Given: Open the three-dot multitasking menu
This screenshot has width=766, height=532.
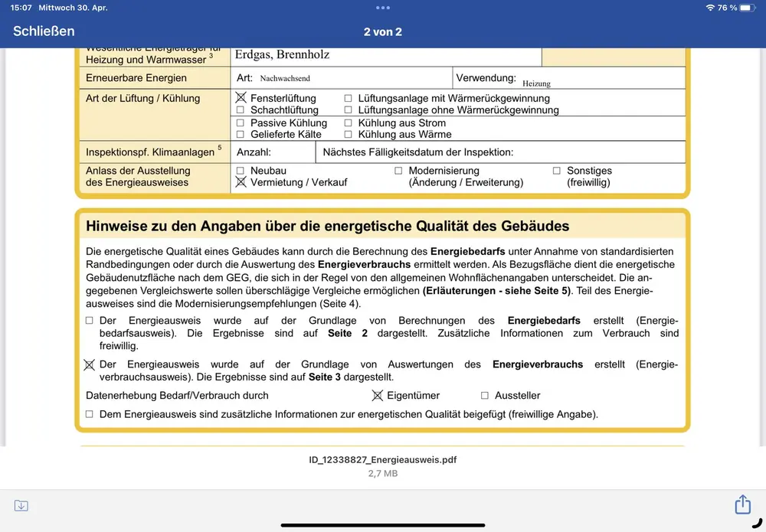Looking at the screenshot, I should 383,8.
